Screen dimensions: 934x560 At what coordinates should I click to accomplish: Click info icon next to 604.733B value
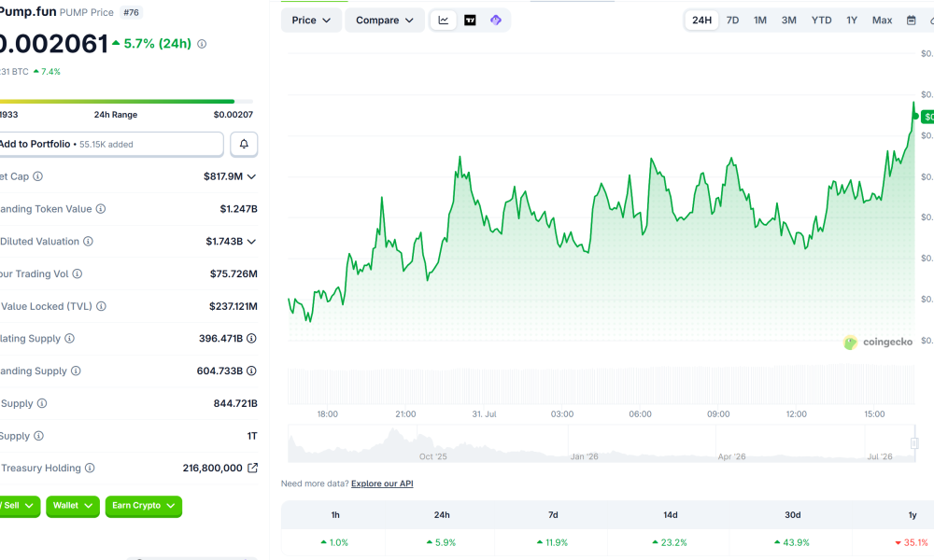(251, 371)
